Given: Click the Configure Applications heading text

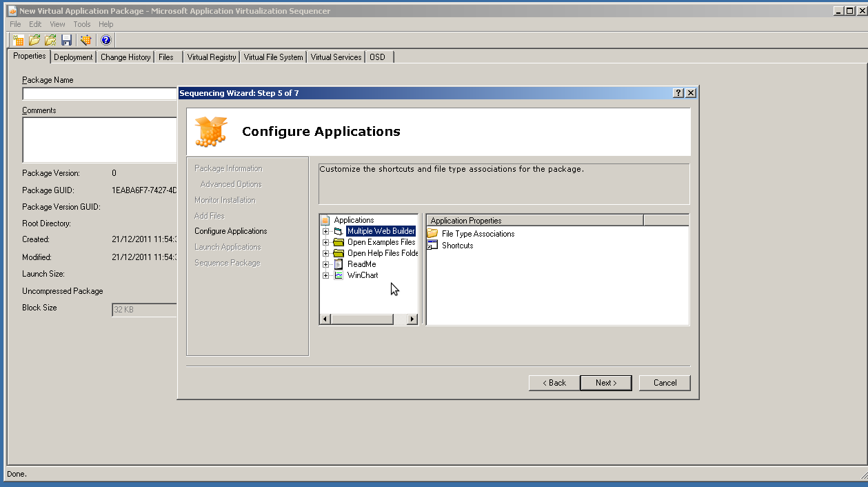Looking at the screenshot, I should pos(321,131).
